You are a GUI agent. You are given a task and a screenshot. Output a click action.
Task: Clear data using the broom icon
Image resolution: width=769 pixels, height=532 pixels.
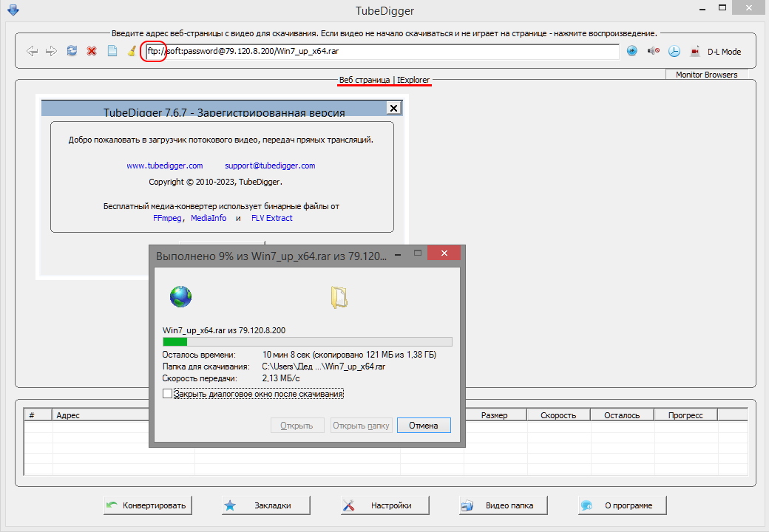132,51
